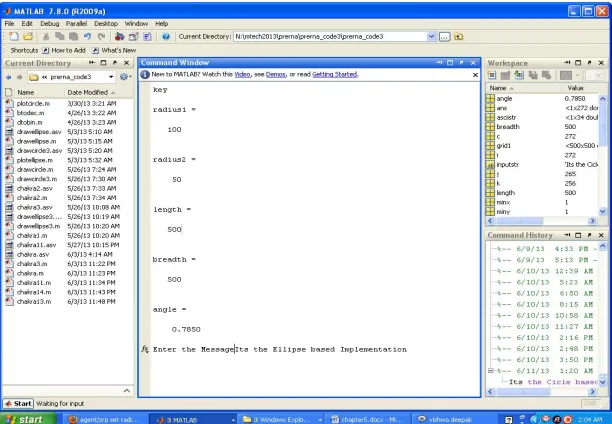Click the How to Add shortcut
Viewport: 612px width, 424px height.
pyautogui.click(x=64, y=50)
